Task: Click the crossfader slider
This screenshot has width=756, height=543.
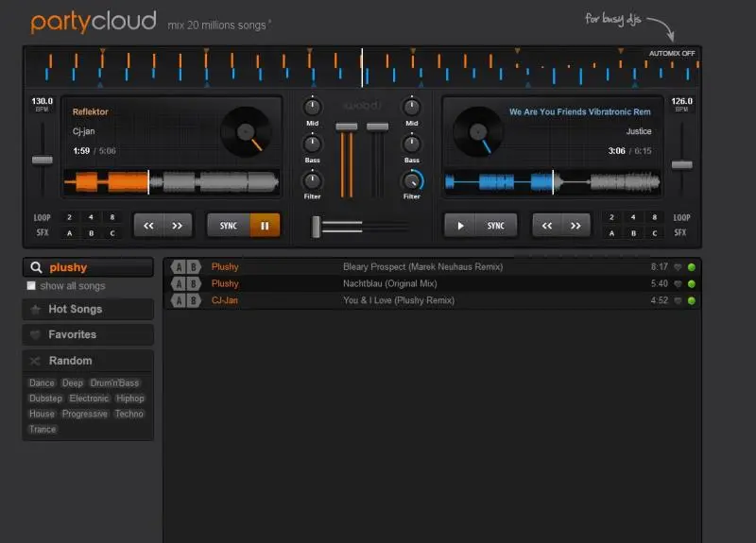Action: click(318, 226)
